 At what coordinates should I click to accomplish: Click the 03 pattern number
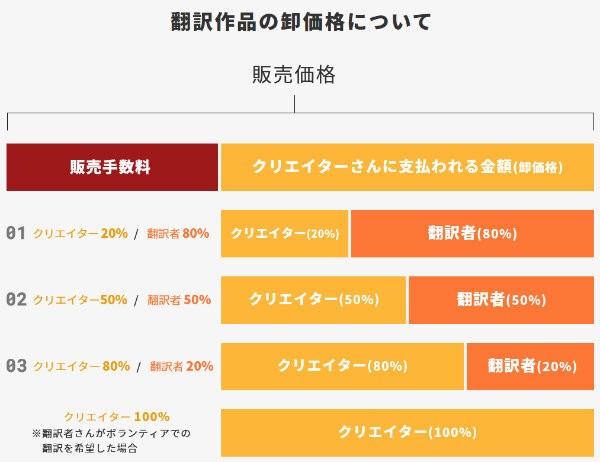pos(16,366)
